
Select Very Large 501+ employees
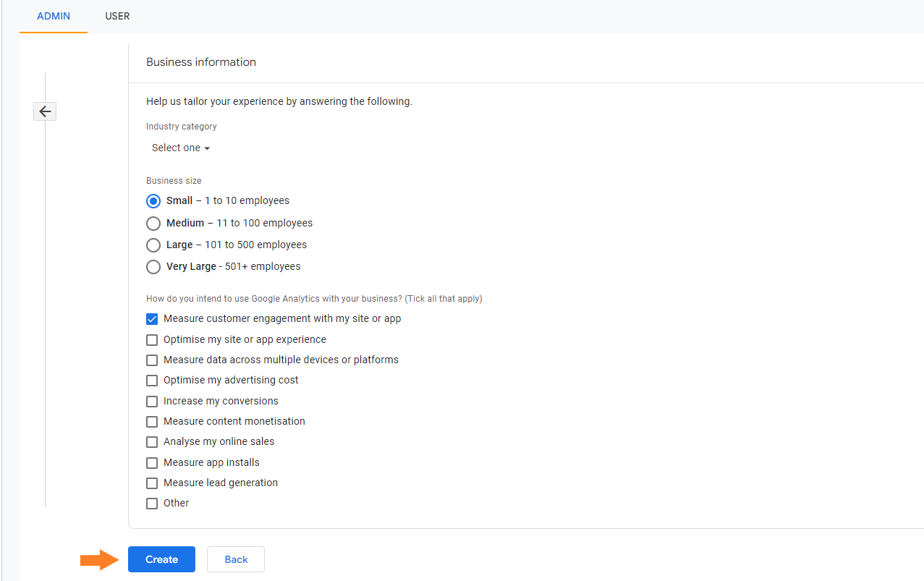[153, 267]
